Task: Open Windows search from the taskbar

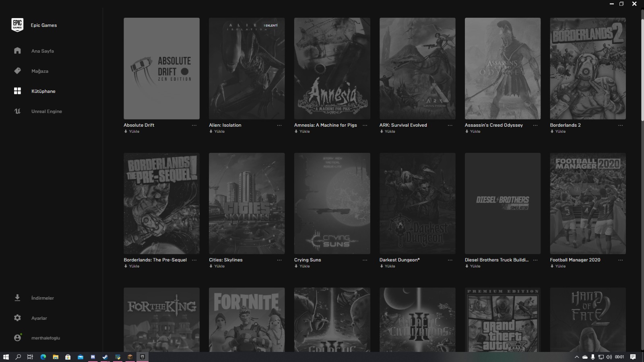Action: click(x=18, y=357)
